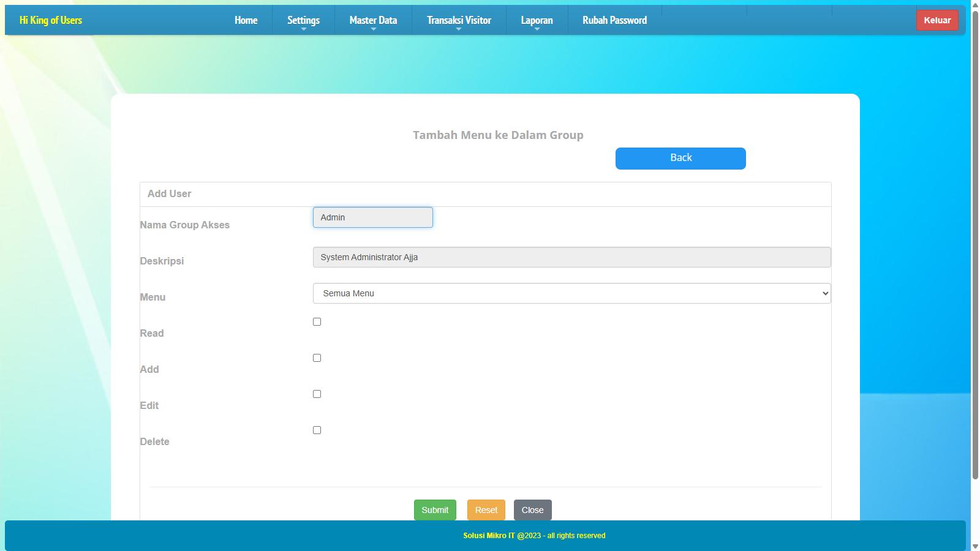Open Rubah Password page
The height and width of the screenshot is (551, 980).
click(x=614, y=20)
